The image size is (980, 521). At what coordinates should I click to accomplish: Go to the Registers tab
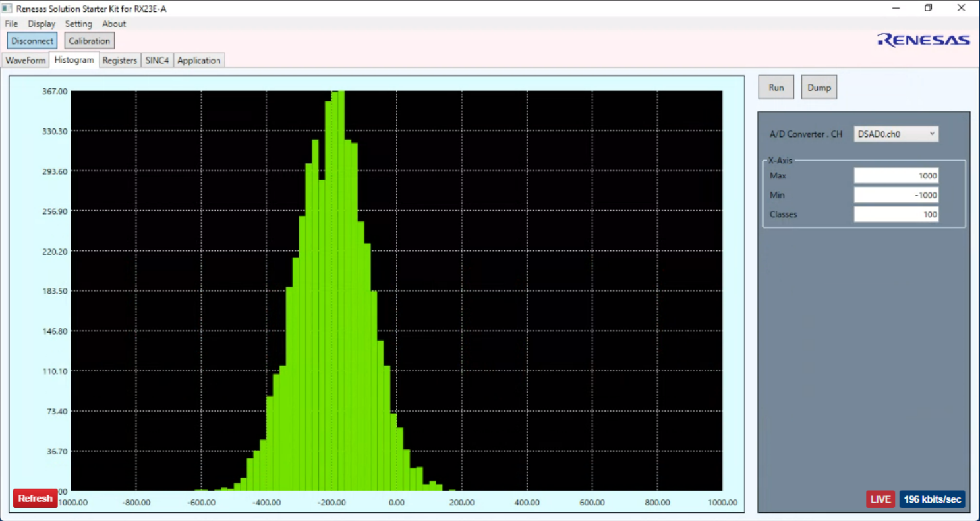click(119, 61)
